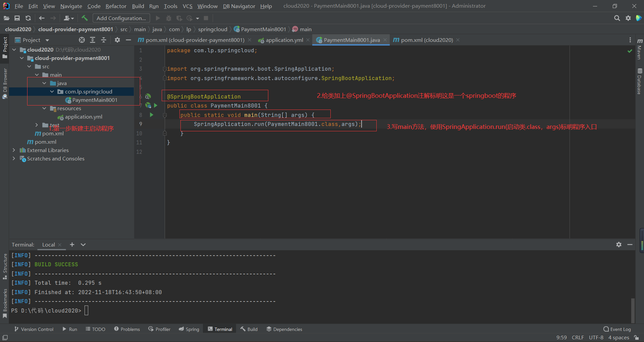The width and height of the screenshot is (644, 342).
Task: Toggle the Database side panel
Action: pos(639,81)
